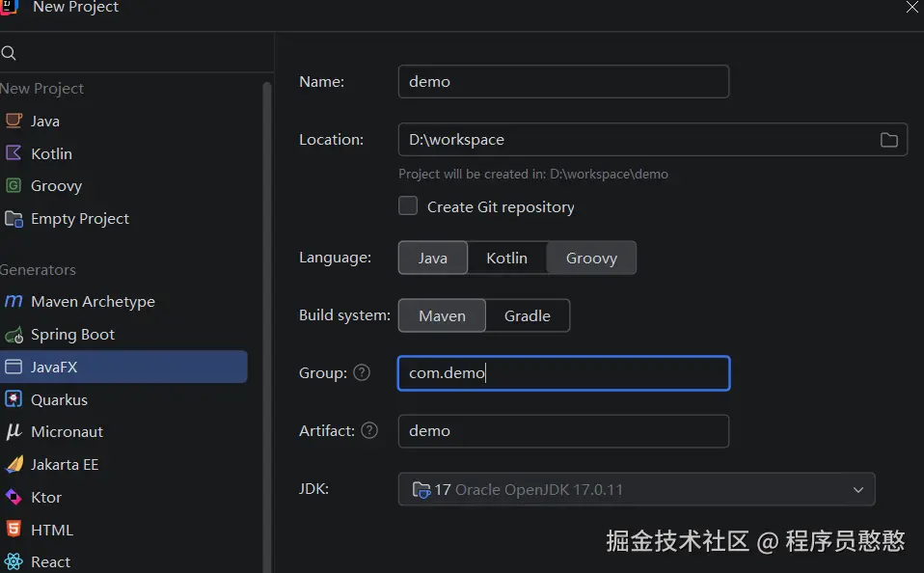Enable Create Git repository checkbox
The width and height of the screenshot is (924, 573).
pyautogui.click(x=408, y=206)
